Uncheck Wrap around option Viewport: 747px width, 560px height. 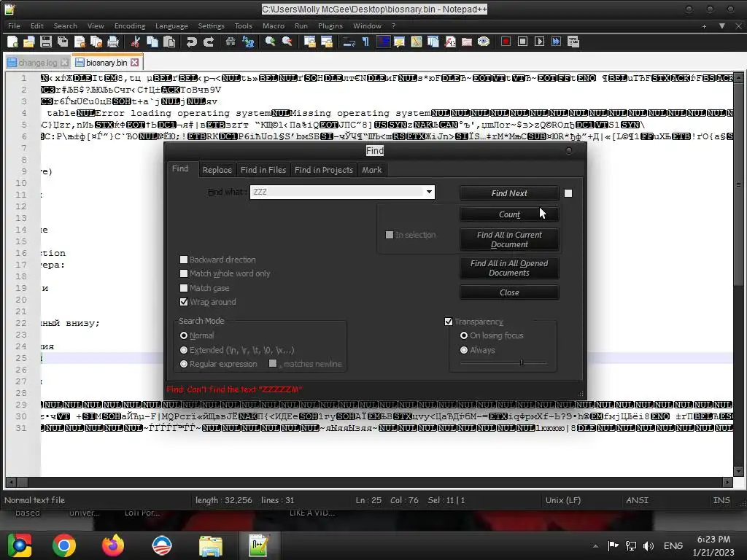pyautogui.click(x=183, y=301)
